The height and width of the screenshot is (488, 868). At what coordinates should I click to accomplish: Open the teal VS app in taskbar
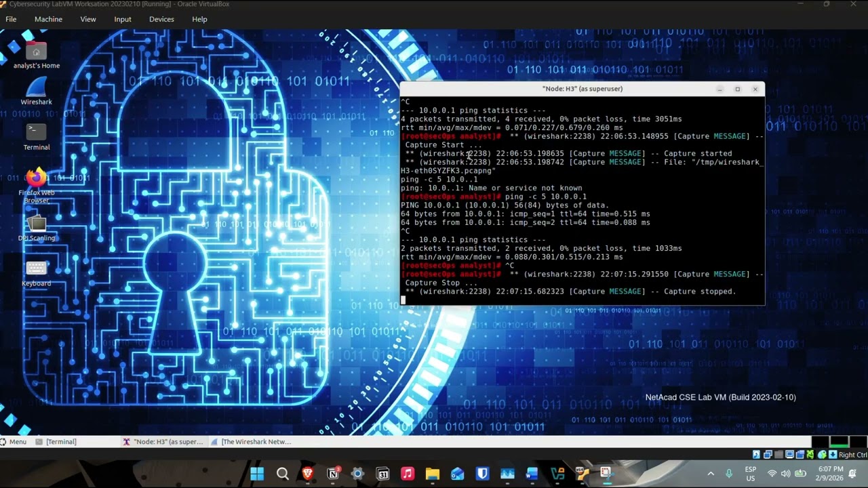pyautogui.click(x=557, y=474)
